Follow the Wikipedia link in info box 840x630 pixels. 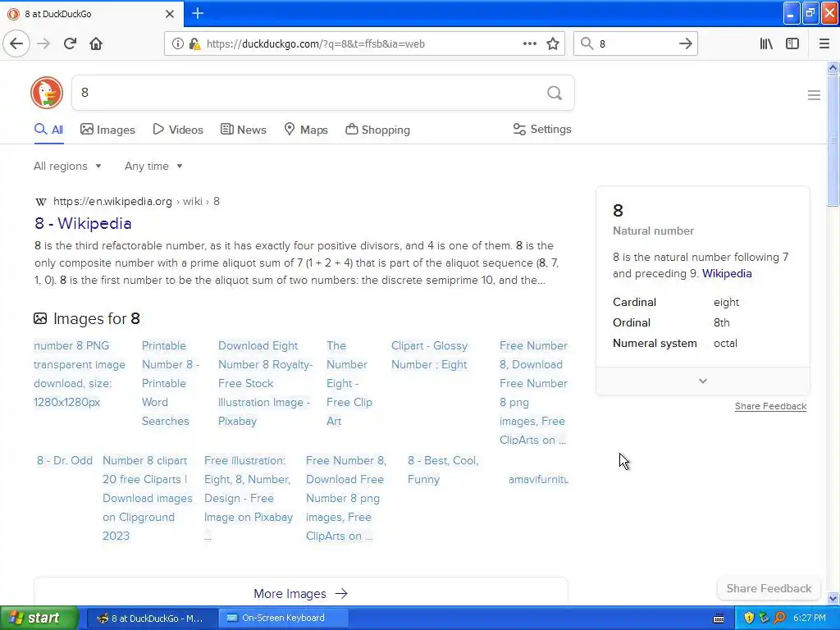point(727,273)
